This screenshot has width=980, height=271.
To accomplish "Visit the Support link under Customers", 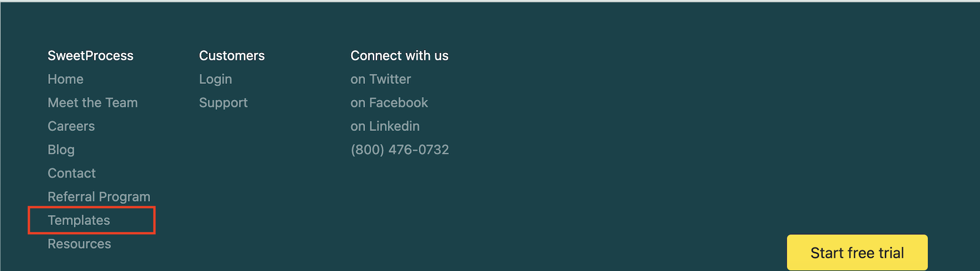I will click(x=223, y=103).
